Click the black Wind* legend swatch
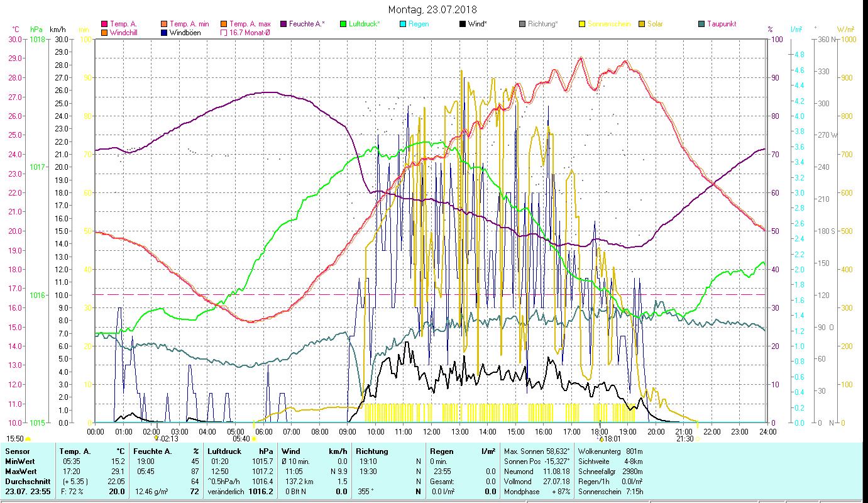The height and width of the screenshot is (503, 868). pyautogui.click(x=462, y=25)
